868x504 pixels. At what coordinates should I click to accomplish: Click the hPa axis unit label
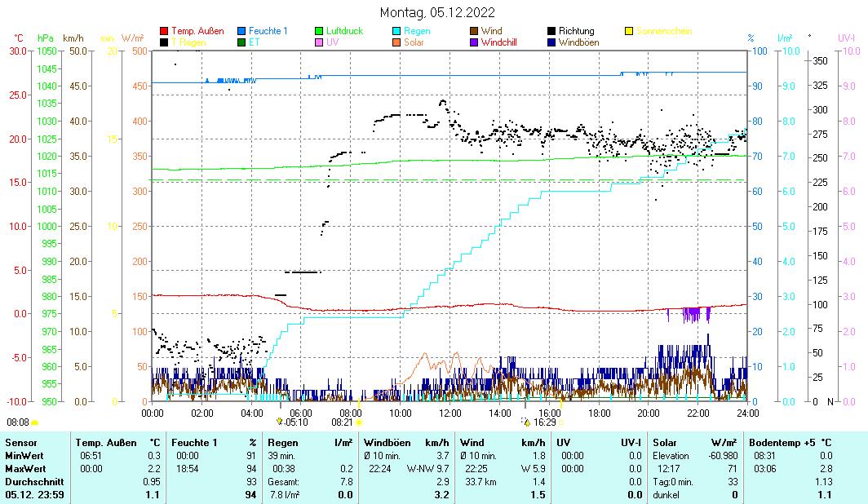46,38
